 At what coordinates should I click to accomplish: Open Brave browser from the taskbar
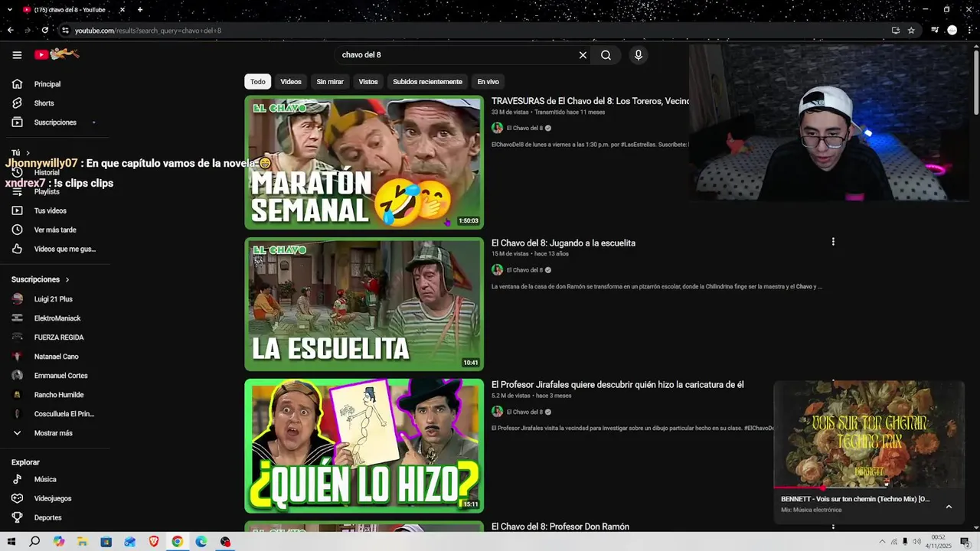(x=154, y=542)
